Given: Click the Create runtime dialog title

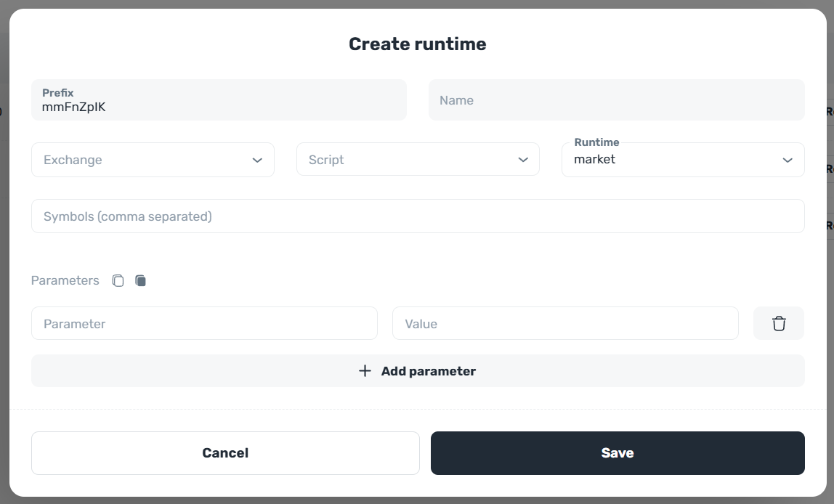Looking at the screenshot, I should (417, 44).
